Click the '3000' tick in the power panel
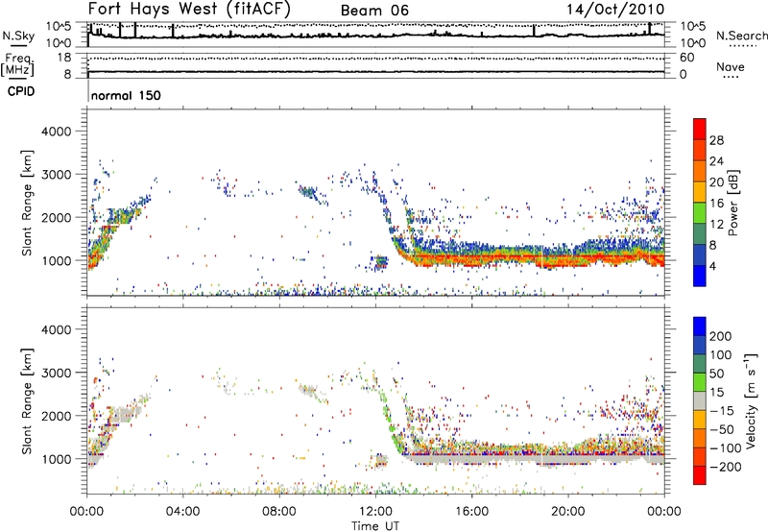The image size is (768, 532). (x=56, y=175)
